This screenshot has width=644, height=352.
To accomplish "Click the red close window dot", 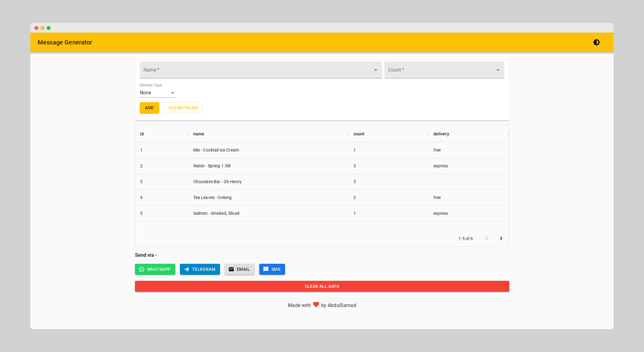I will point(36,28).
